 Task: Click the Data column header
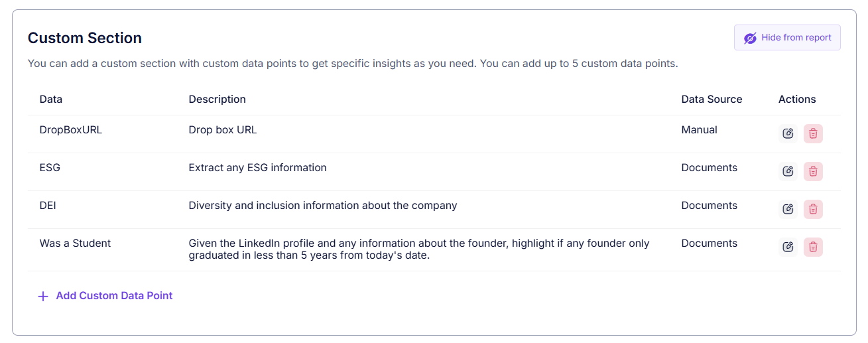pos(51,100)
